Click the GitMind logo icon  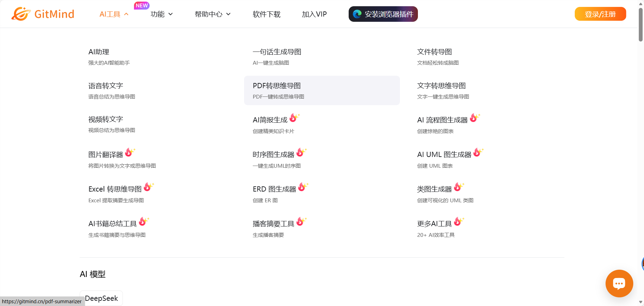21,14
